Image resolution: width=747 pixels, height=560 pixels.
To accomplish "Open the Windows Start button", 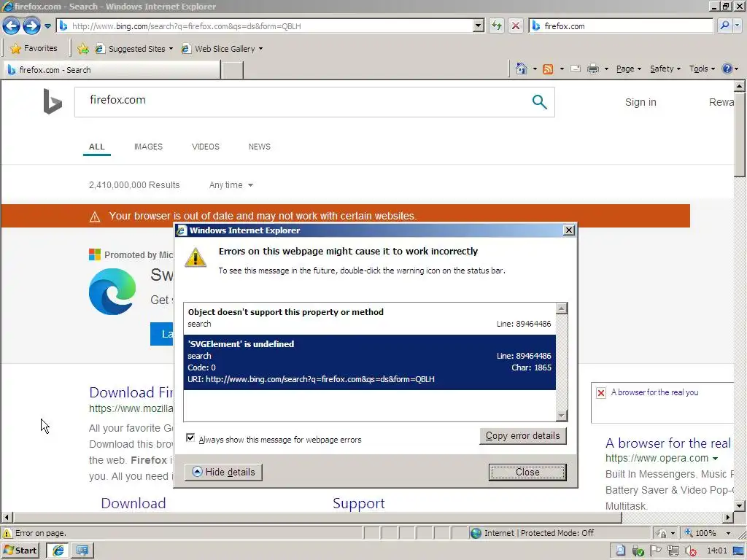I will click(20, 551).
